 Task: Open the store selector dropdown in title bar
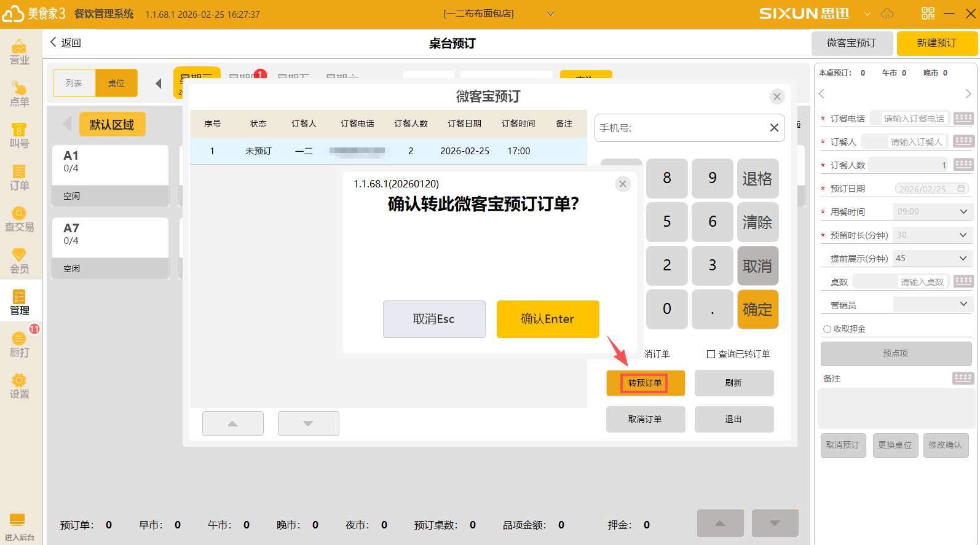tap(550, 14)
